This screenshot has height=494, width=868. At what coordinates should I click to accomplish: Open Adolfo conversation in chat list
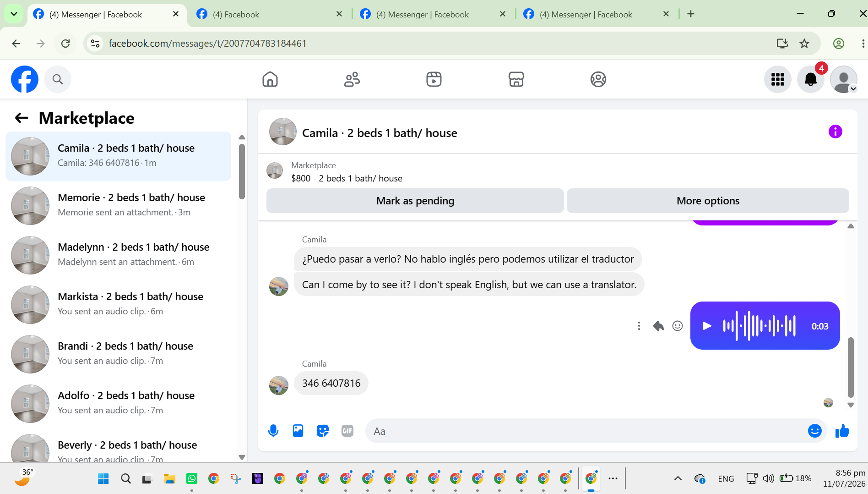tap(118, 404)
